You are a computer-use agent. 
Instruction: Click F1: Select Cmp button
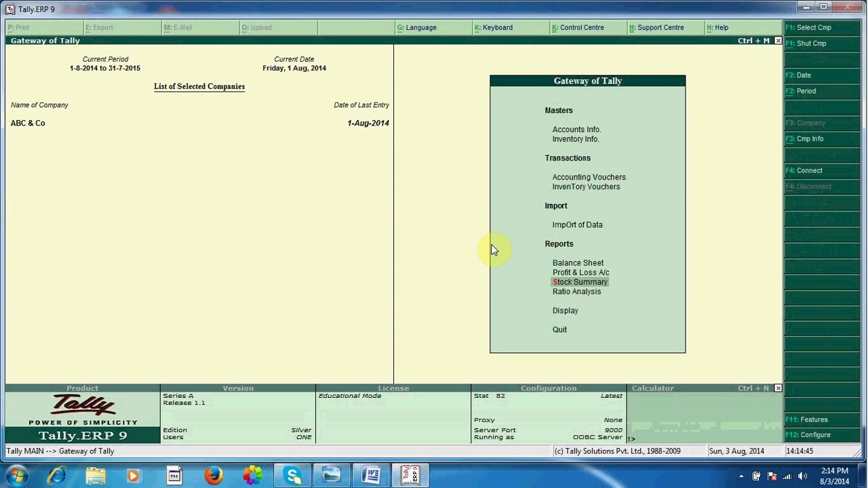click(x=823, y=28)
